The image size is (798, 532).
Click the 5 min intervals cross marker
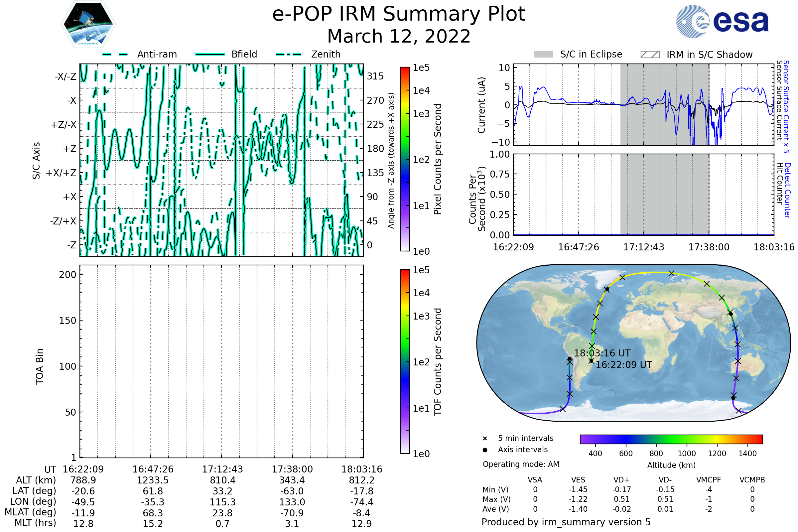(485, 439)
